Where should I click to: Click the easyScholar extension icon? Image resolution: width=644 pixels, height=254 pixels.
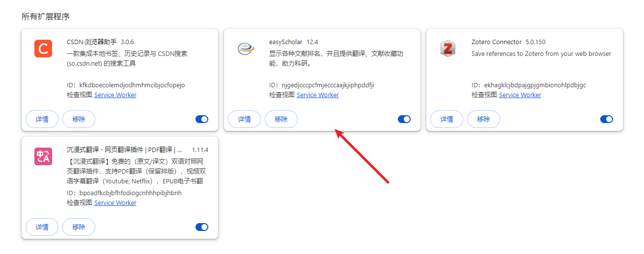click(245, 48)
